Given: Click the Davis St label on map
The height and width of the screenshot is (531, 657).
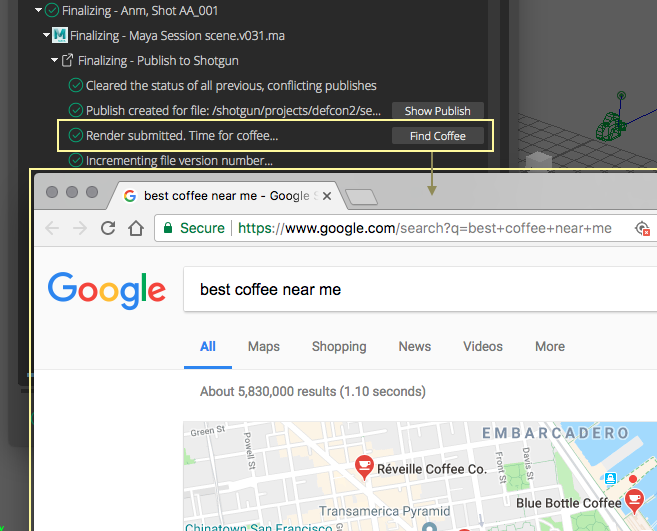Looking at the screenshot, I should click(x=528, y=464).
